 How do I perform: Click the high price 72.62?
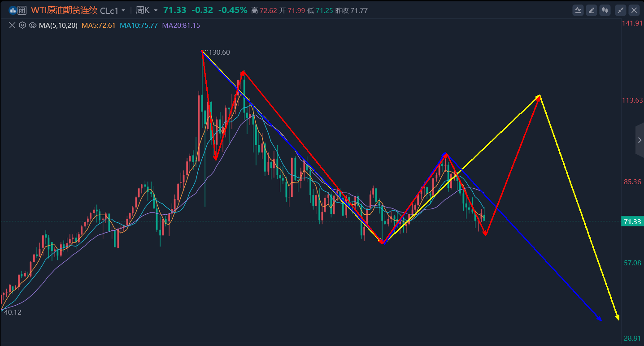coord(268,10)
